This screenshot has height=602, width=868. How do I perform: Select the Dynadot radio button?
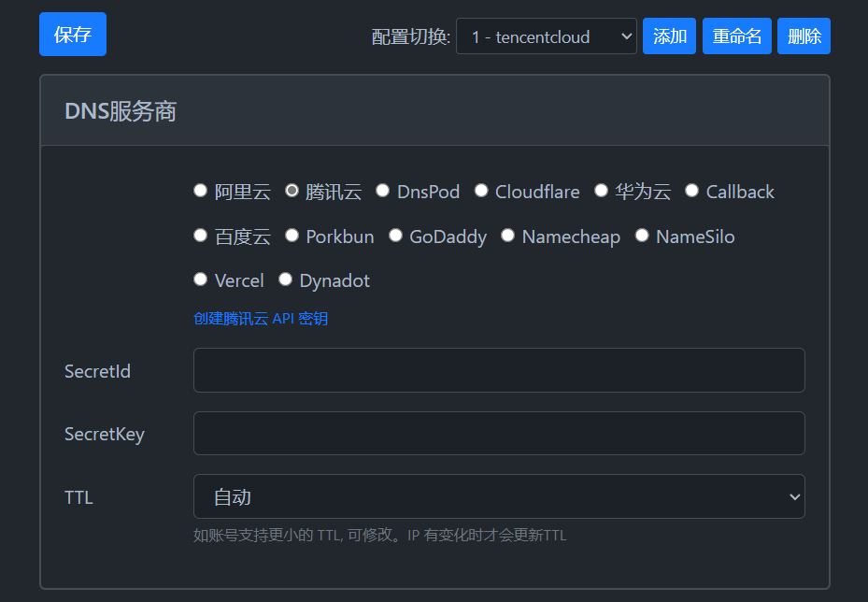[x=285, y=279]
